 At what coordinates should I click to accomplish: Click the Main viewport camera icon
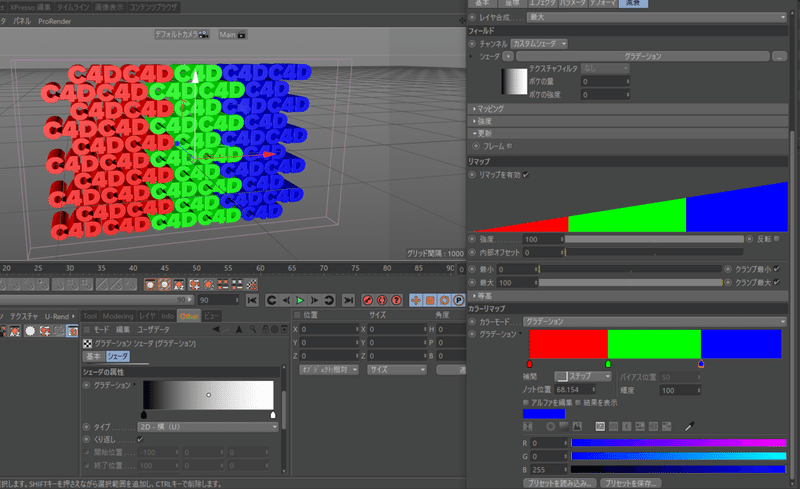point(242,35)
